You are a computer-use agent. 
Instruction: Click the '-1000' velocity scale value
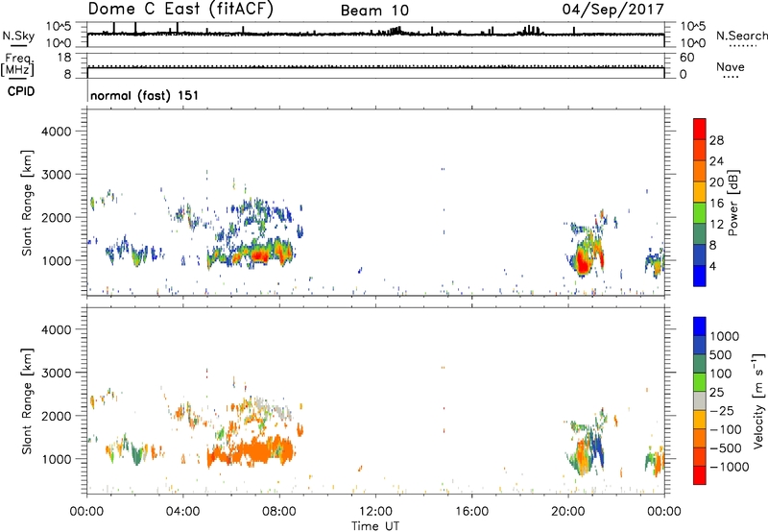click(x=729, y=467)
